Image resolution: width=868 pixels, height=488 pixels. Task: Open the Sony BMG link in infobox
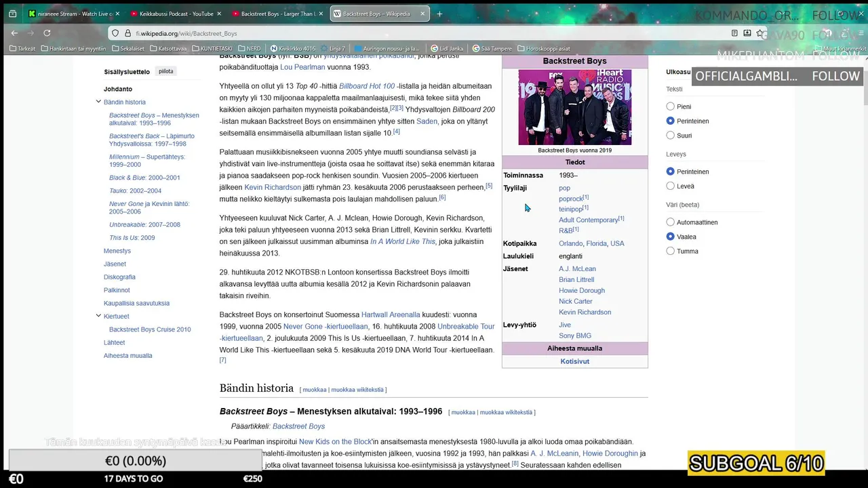pyautogui.click(x=575, y=335)
